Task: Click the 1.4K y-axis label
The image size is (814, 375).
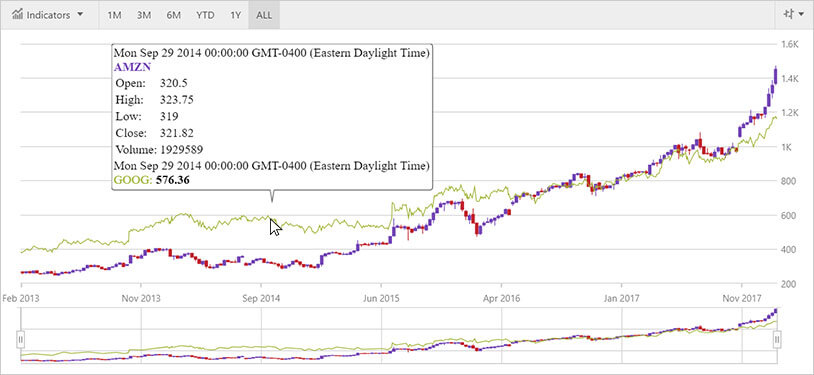Action: coord(789,79)
